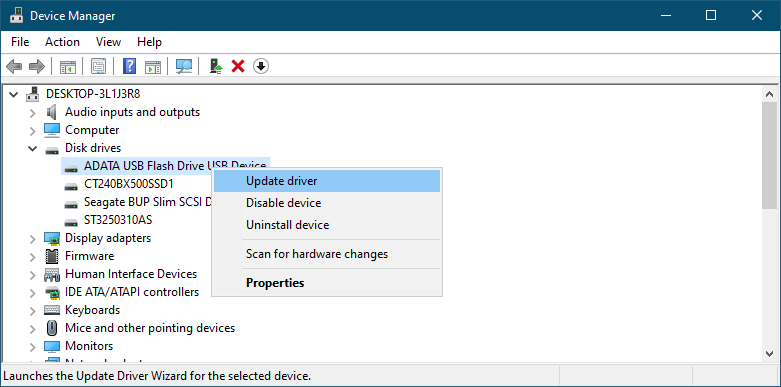Screen dimensions: 781x387
Task: Click the CT240BX500SSD1 drive icon
Action: (x=71, y=185)
